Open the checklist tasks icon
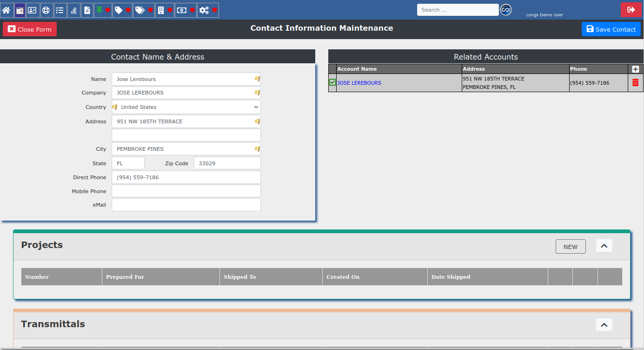This screenshot has width=644, height=350. (60, 10)
